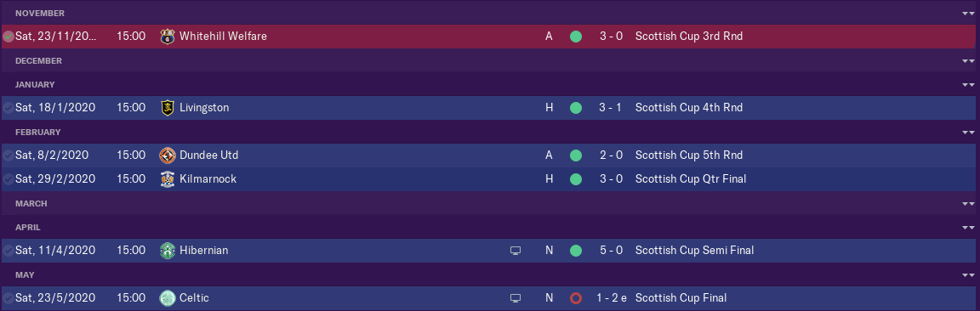This screenshot has width=980, height=311.
Task: Toggle the checkmark on Celtic final row
Action: click(9, 298)
